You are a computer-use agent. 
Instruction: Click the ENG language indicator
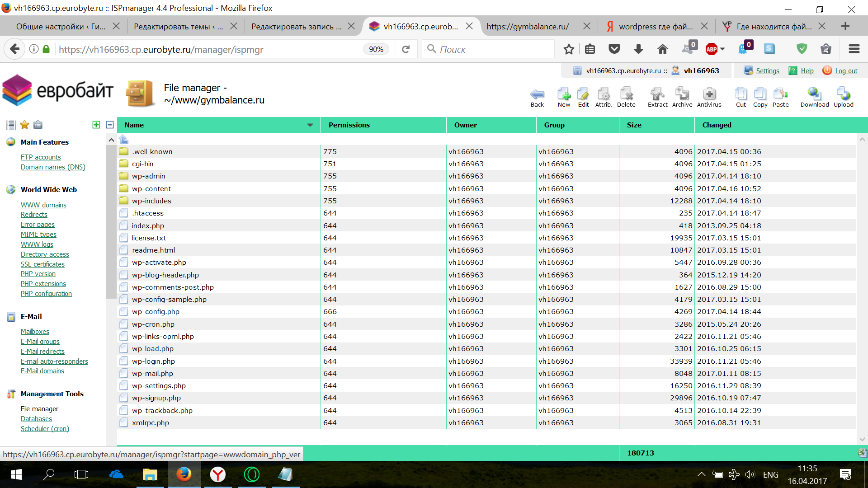(x=771, y=474)
